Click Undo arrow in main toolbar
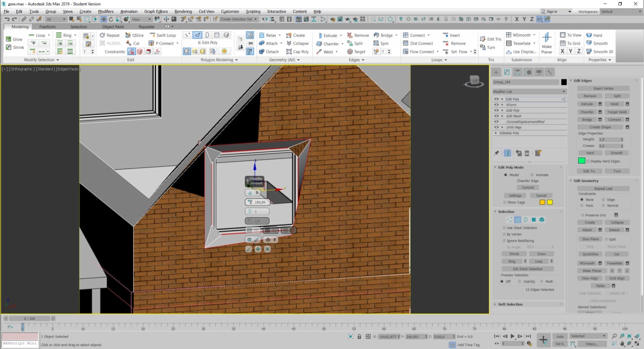644x349 pixels. click(x=7, y=19)
